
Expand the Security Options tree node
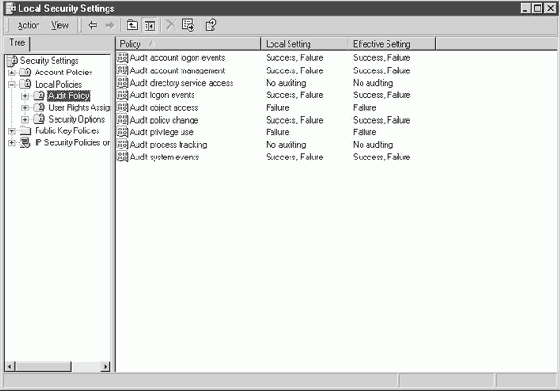pos(25,119)
